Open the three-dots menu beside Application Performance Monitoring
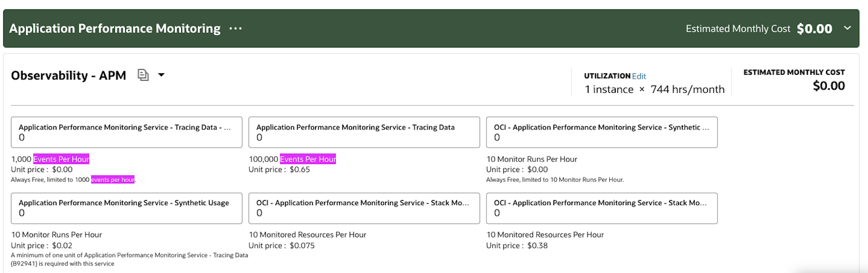This screenshot has width=868, height=273. (x=236, y=29)
